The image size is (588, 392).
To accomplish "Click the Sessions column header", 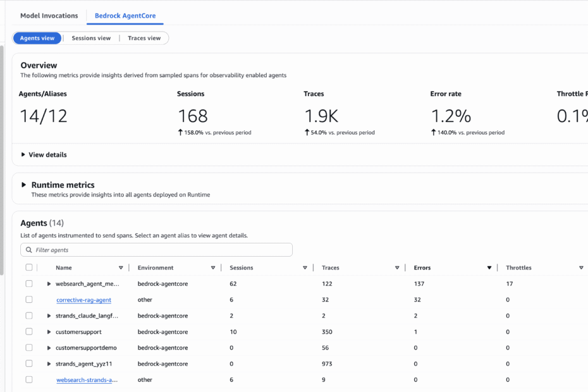I will 241,268.
